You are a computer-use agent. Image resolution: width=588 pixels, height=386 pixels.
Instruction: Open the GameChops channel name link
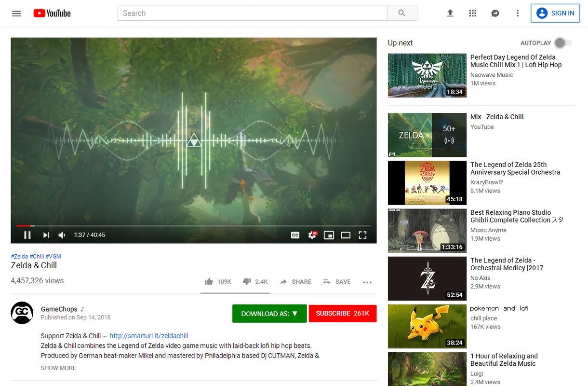tap(59, 309)
